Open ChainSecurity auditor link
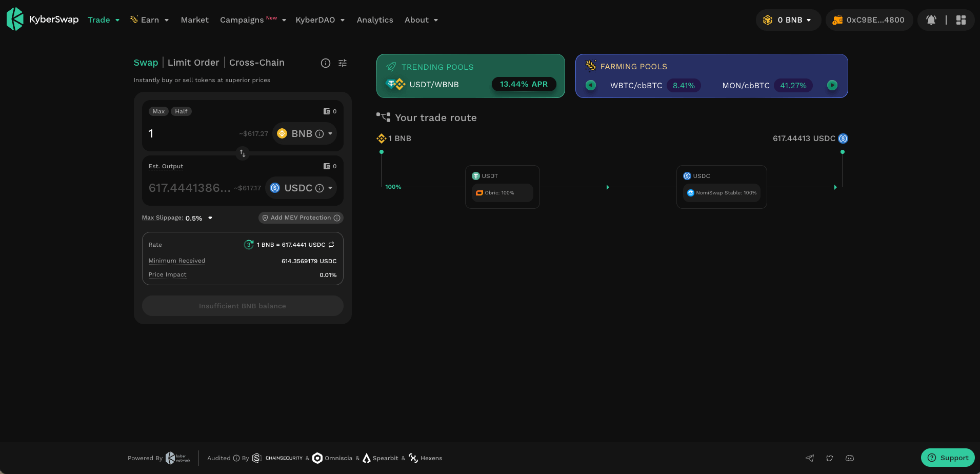The width and height of the screenshot is (980, 474). (x=277, y=458)
